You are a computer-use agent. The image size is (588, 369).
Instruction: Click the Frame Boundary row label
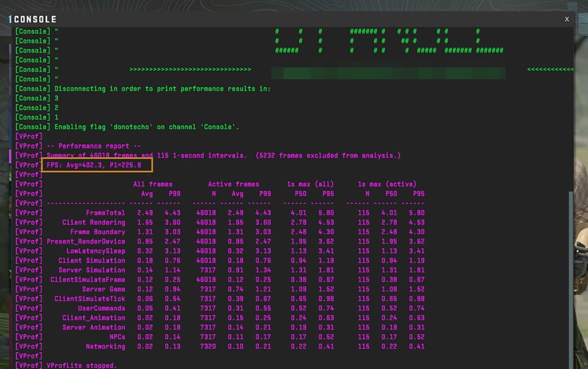97,232
